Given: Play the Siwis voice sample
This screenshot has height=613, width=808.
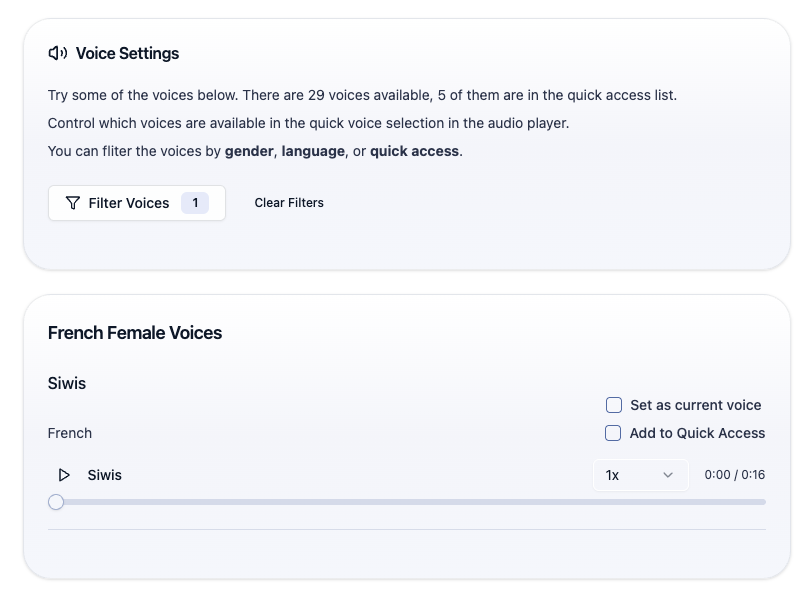Looking at the screenshot, I should 64,475.
